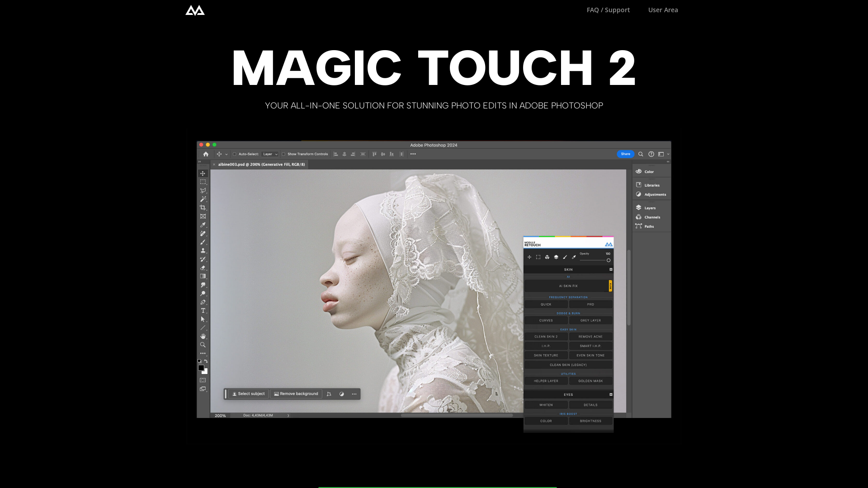Click the Photoshop help question-mark icon
Image resolution: width=868 pixels, height=488 pixels.
point(651,154)
